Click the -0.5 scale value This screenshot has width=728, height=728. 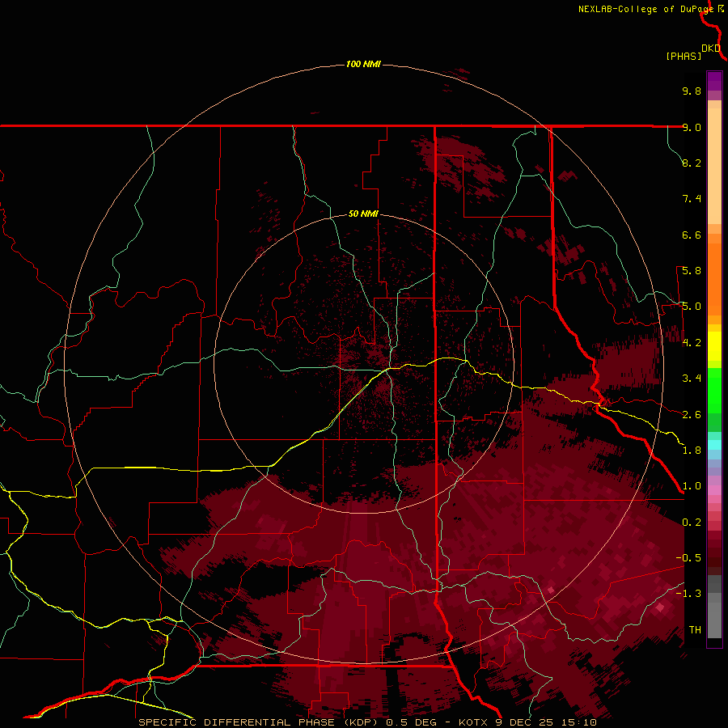pos(688,558)
